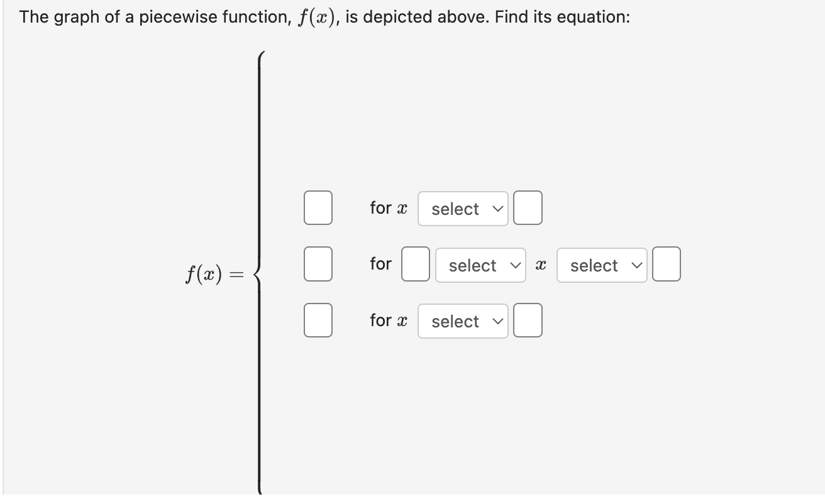Image resolution: width=825 pixels, height=504 pixels.
Task: Open the left inequality dropdown in middle row
Action: 480,265
